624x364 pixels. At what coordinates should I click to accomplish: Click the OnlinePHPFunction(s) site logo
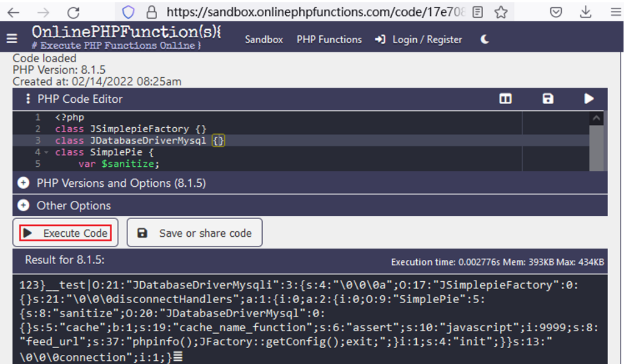[x=126, y=37]
